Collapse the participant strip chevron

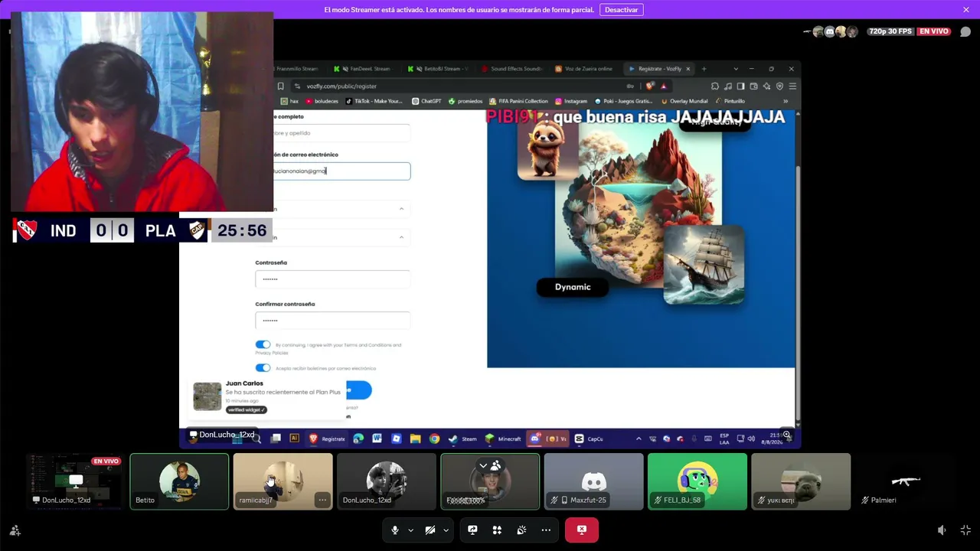pyautogui.click(x=483, y=465)
